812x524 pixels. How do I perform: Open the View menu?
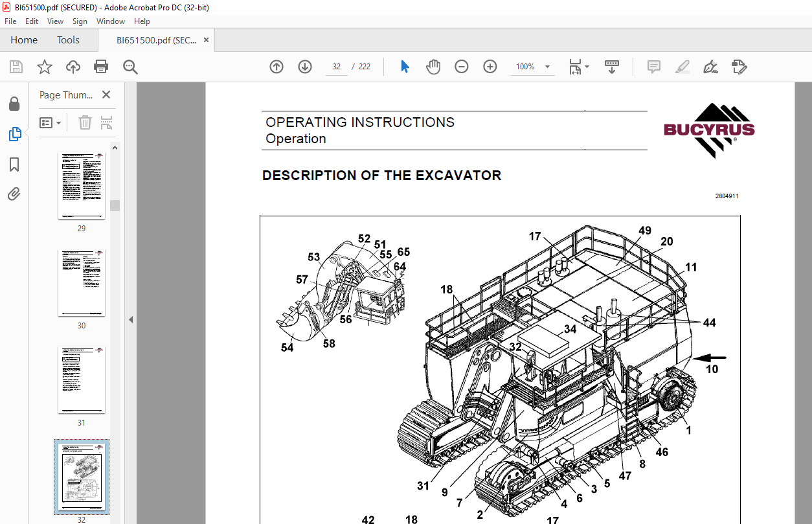point(56,21)
